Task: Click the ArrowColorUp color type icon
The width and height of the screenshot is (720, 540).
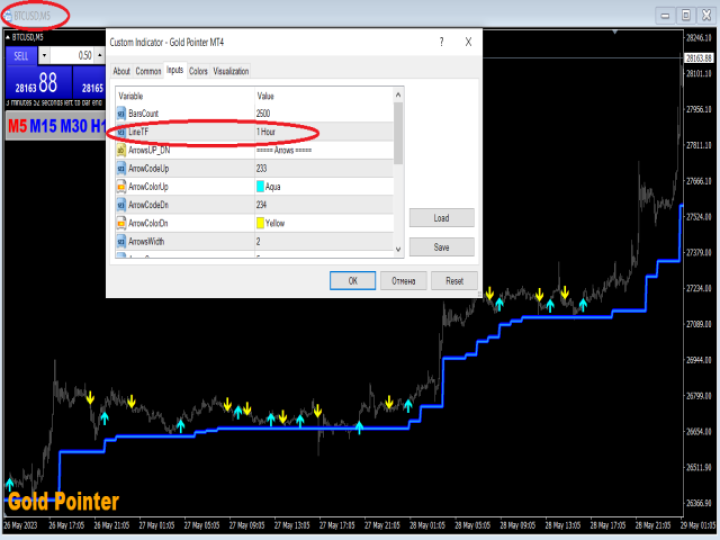Action: (x=121, y=186)
